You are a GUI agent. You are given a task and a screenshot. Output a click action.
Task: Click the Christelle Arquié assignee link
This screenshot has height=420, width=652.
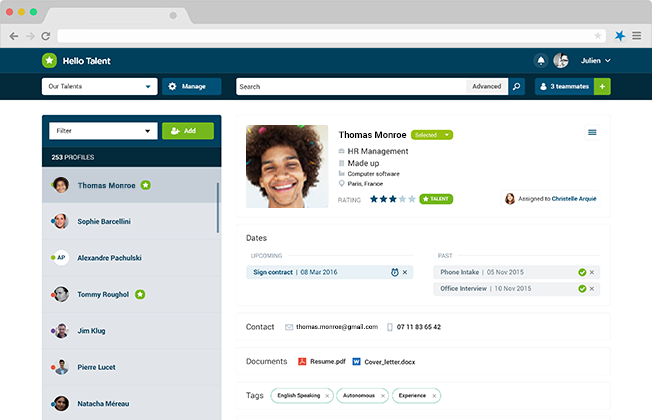click(574, 199)
